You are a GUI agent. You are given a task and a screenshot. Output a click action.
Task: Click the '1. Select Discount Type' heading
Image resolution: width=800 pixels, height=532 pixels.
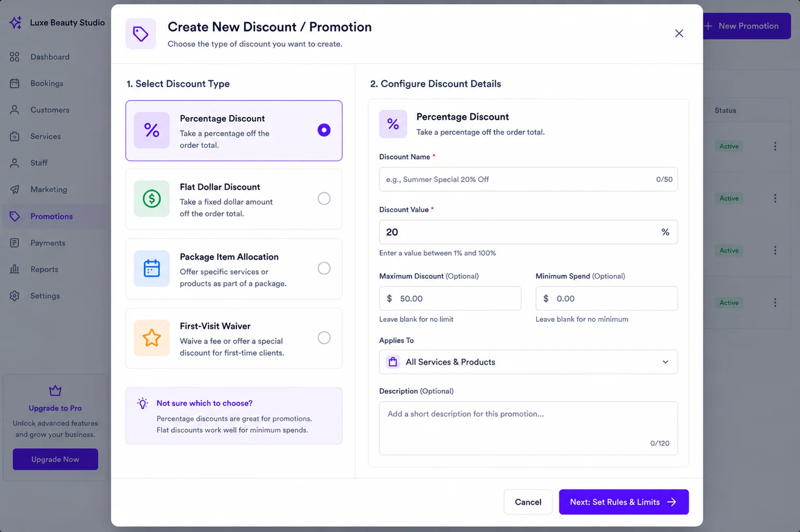click(178, 84)
